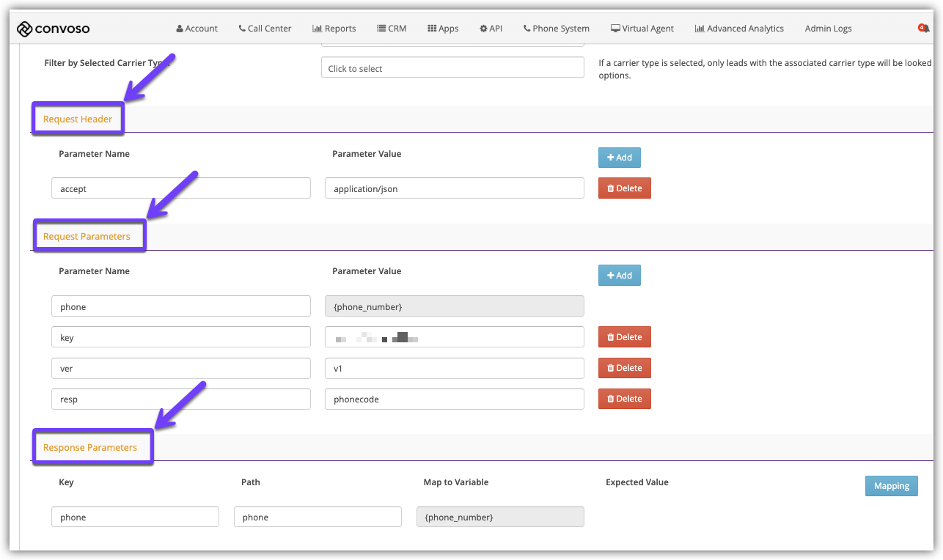The height and width of the screenshot is (560, 943).
Task: Open the Reports menu
Action: 334,29
